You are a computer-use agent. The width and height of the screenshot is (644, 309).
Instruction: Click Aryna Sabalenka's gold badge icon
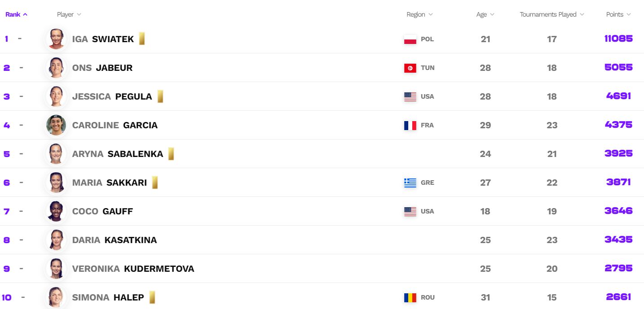171,154
